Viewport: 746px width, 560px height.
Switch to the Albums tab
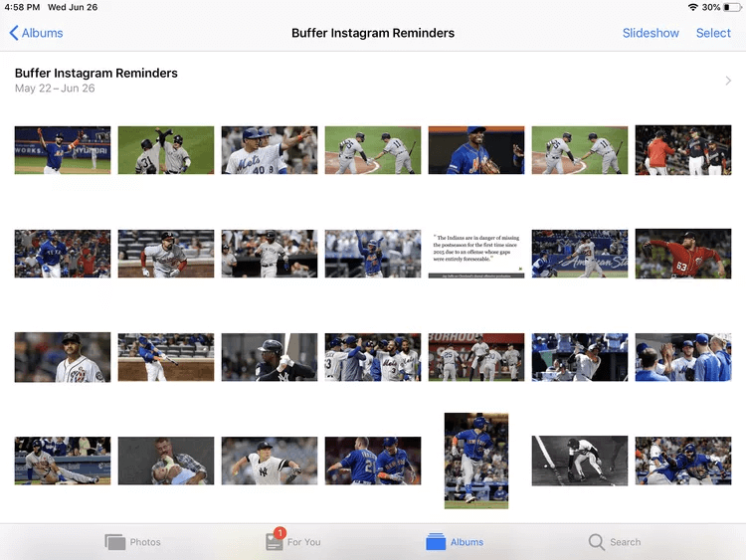(x=455, y=542)
